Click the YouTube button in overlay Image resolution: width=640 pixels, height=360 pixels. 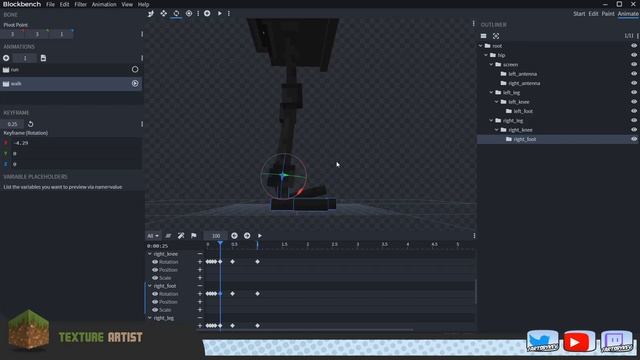(x=579, y=342)
